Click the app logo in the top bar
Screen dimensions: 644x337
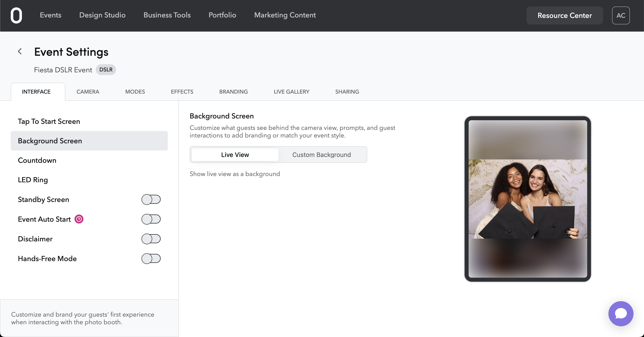coord(16,15)
